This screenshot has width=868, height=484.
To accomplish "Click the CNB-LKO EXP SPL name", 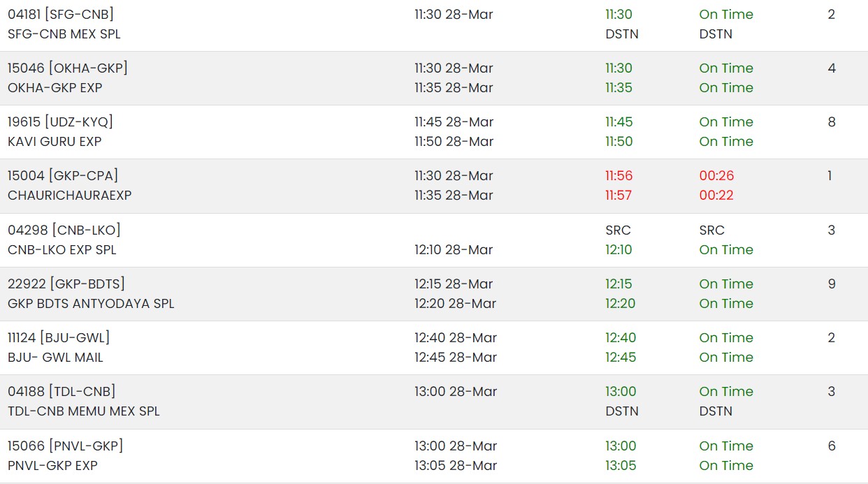I will pos(62,249).
